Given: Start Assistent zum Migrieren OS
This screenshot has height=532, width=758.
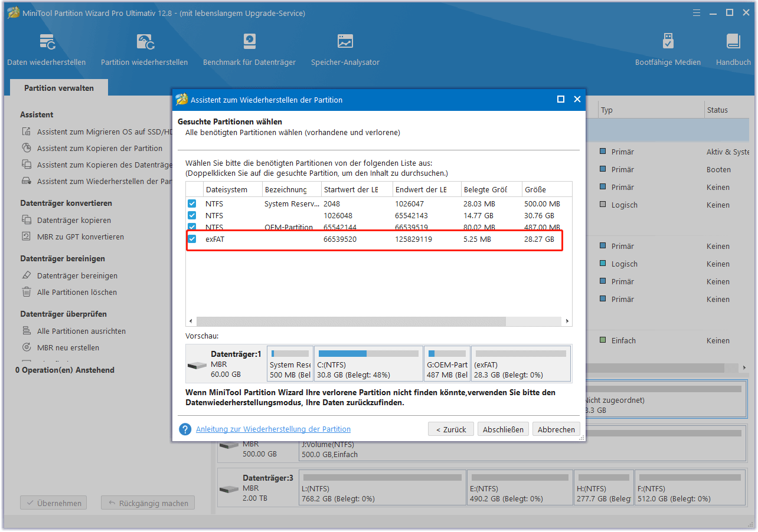Looking at the screenshot, I should (97, 132).
